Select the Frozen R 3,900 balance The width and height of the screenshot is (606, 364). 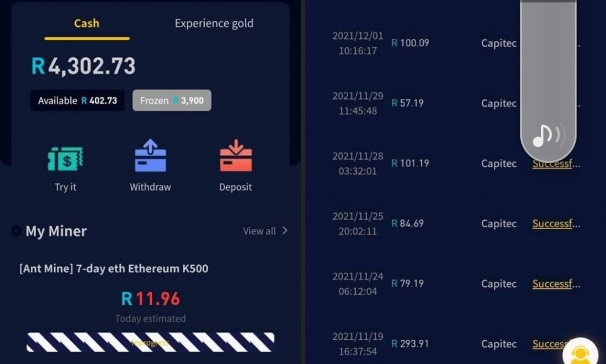172,101
